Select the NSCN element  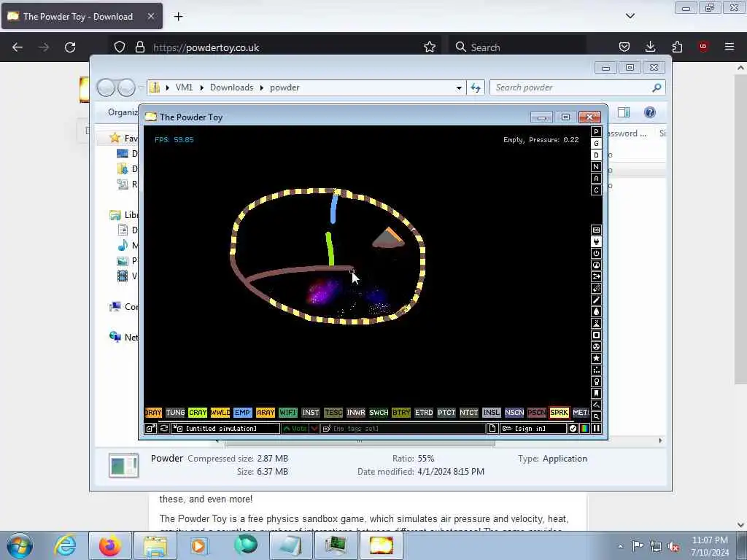(x=514, y=413)
